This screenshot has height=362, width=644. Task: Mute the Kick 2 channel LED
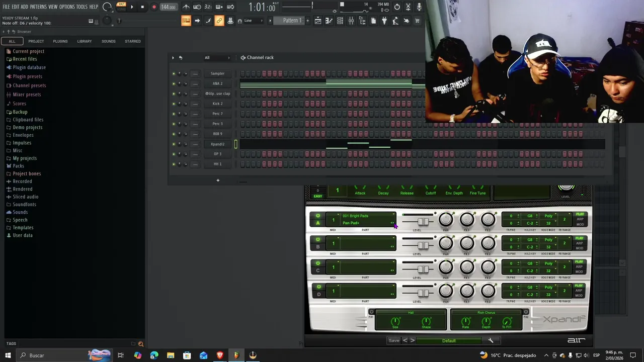pyautogui.click(x=174, y=104)
